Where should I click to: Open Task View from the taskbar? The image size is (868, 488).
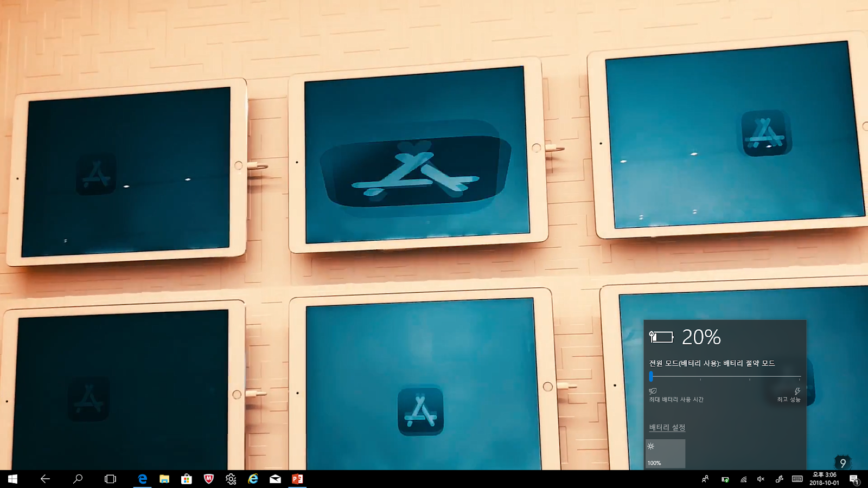[110, 479]
